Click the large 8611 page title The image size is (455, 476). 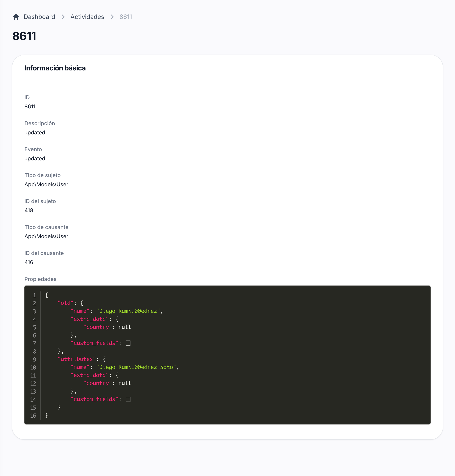click(x=24, y=36)
